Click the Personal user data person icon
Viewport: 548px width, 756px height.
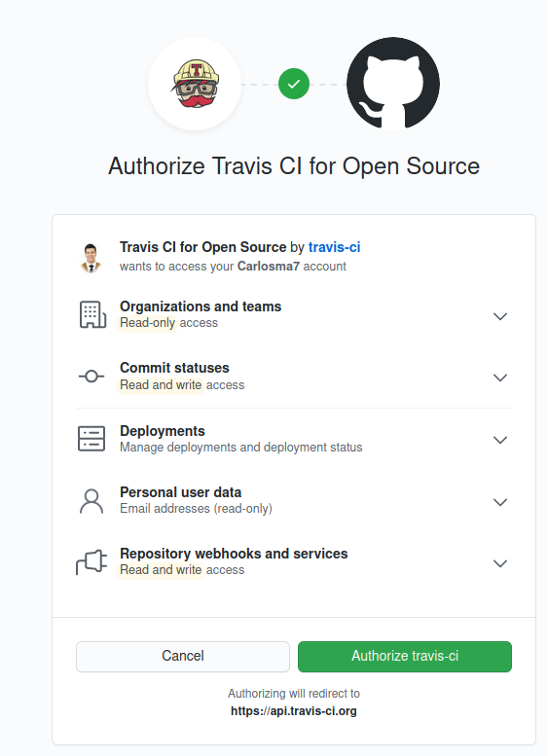[91, 501]
